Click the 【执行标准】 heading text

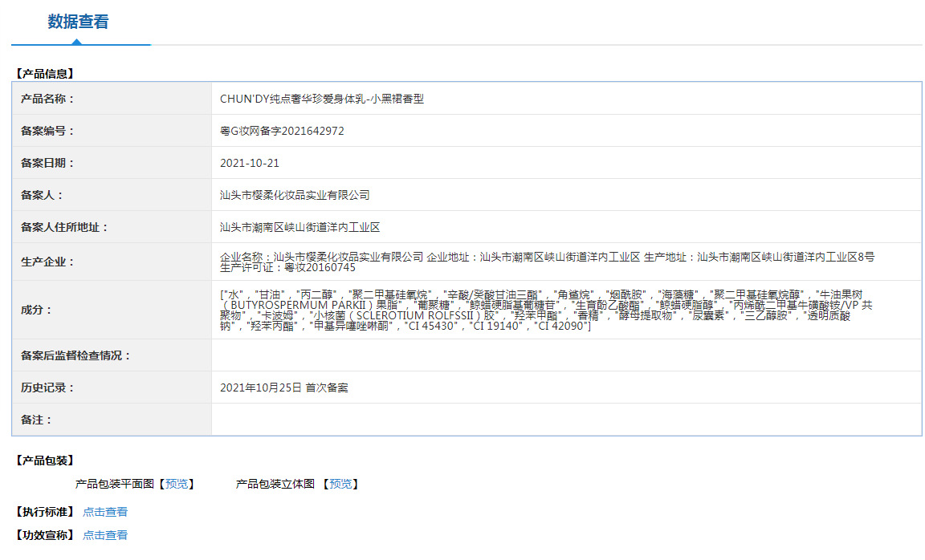click(x=45, y=512)
